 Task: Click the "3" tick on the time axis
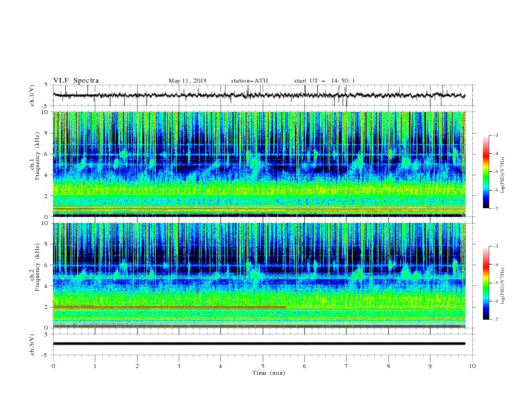(x=179, y=366)
